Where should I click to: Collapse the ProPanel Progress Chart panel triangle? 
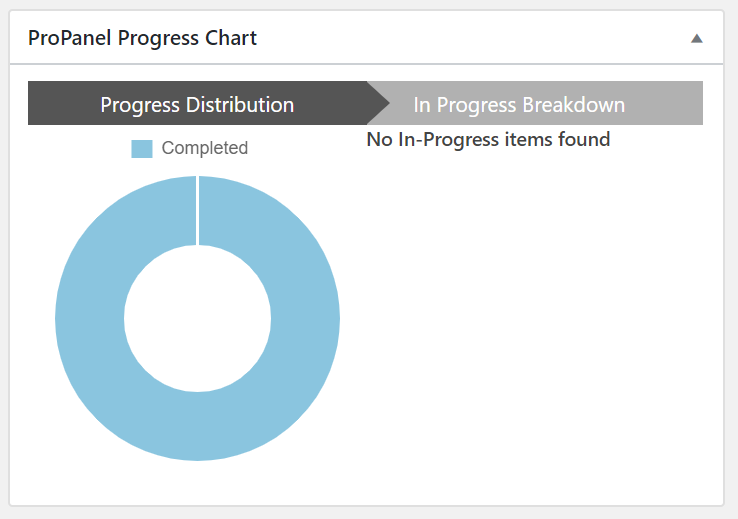[697, 39]
